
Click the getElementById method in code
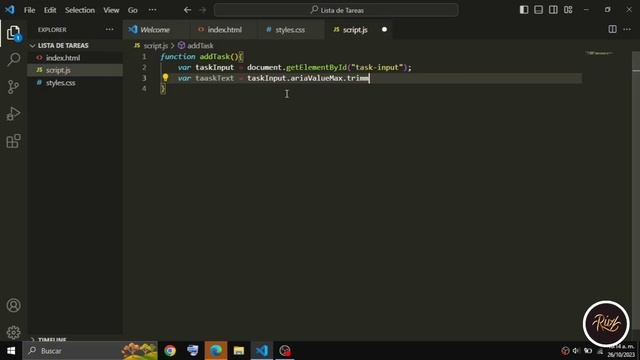click(316, 67)
